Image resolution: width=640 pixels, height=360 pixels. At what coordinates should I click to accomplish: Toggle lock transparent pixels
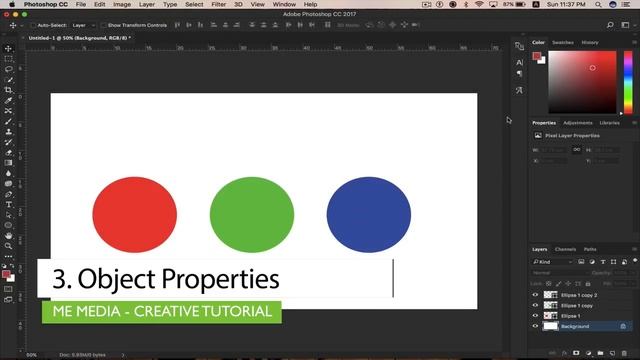coord(549,283)
